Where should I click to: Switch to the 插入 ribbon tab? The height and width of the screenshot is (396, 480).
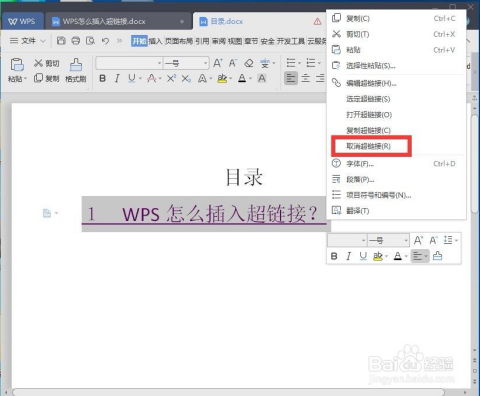pos(155,41)
